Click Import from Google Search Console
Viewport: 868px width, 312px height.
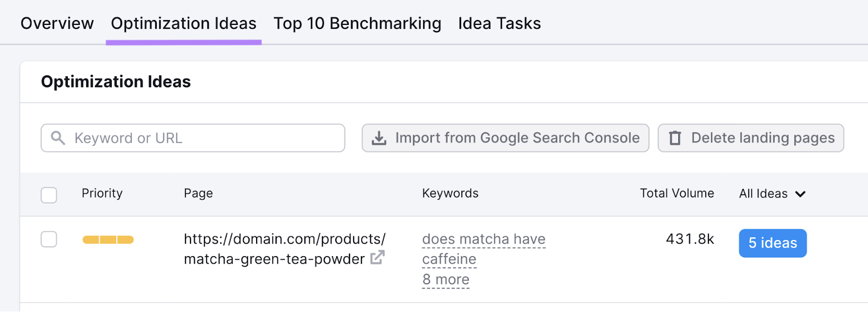click(516, 138)
